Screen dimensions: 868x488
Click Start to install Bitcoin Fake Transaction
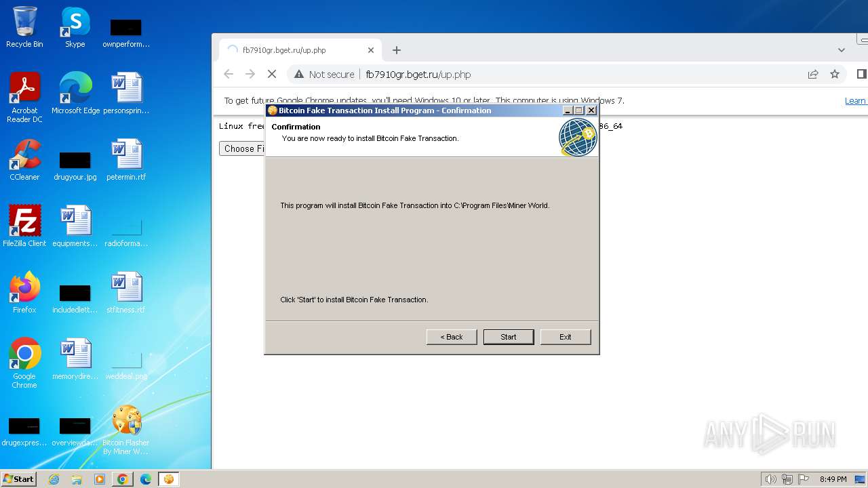tap(509, 337)
